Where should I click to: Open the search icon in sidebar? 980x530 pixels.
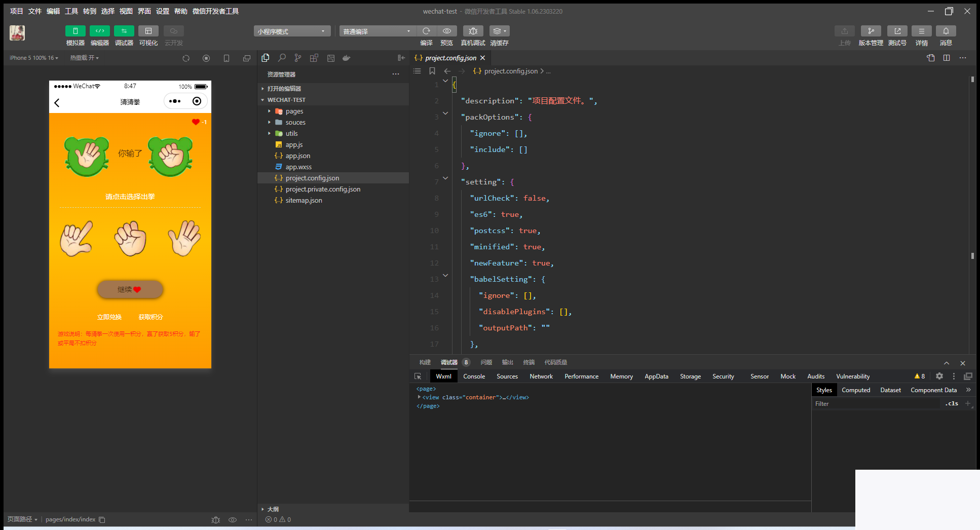[282, 58]
